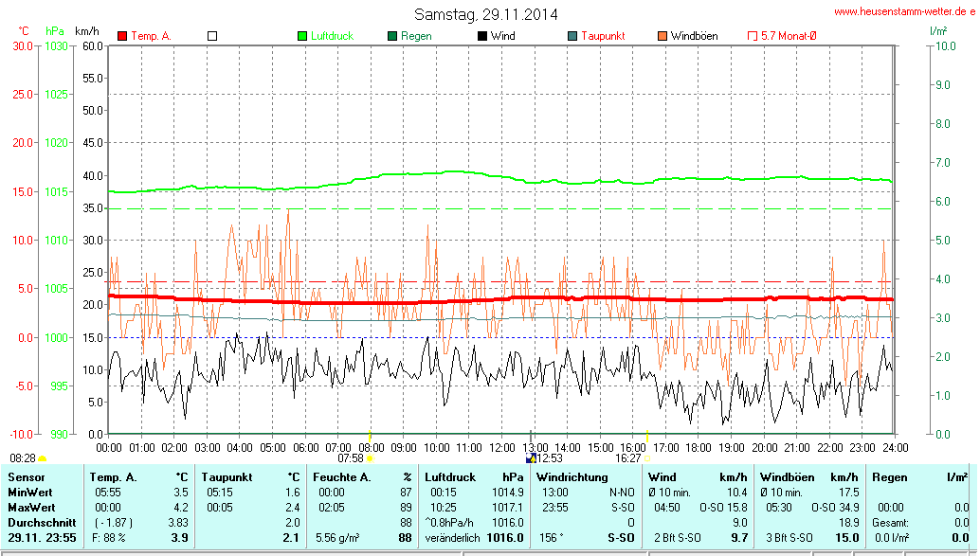Click the black Wind legend swatch
This screenshot has height=556, width=980.
(482, 36)
